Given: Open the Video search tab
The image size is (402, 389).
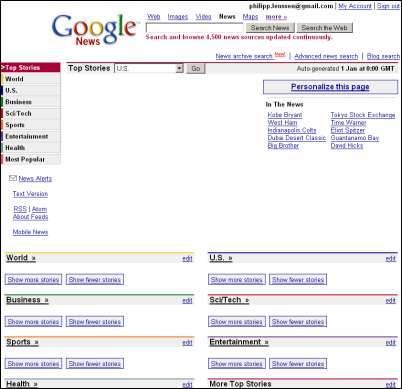Looking at the screenshot, I should tap(203, 17).
